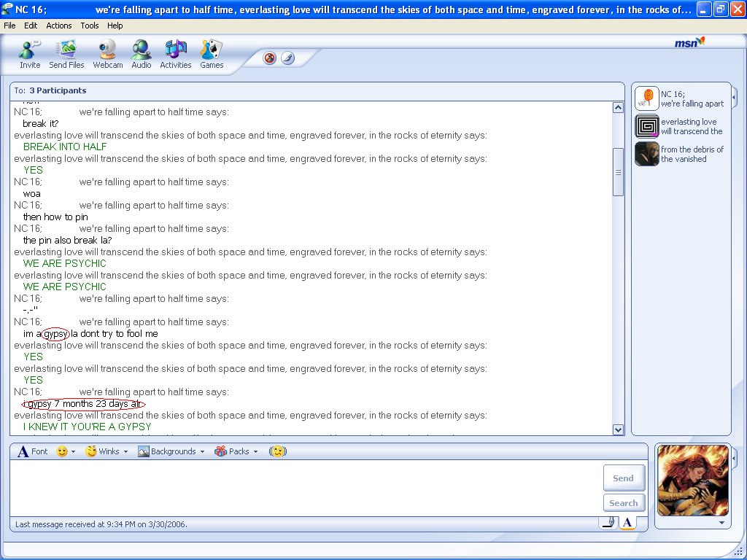The image size is (747, 560).
Task: Open the Actions menu
Action: tap(59, 26)
